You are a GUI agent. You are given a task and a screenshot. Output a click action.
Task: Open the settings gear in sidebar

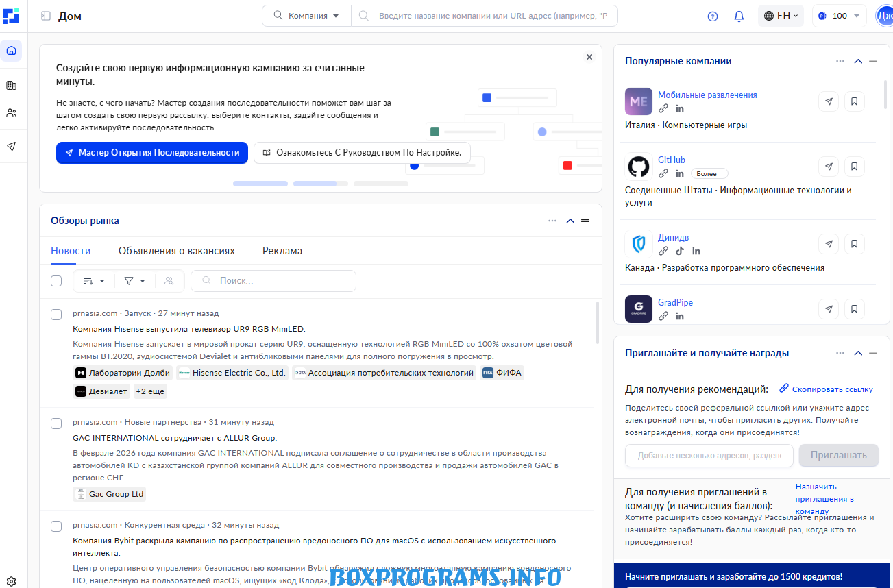point(11,581)
